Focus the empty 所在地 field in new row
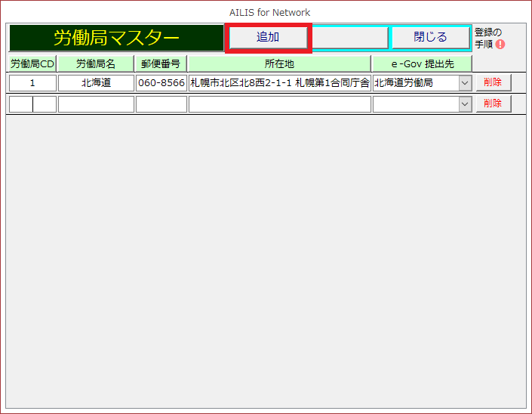532x414 pixels. click(279, 104)
